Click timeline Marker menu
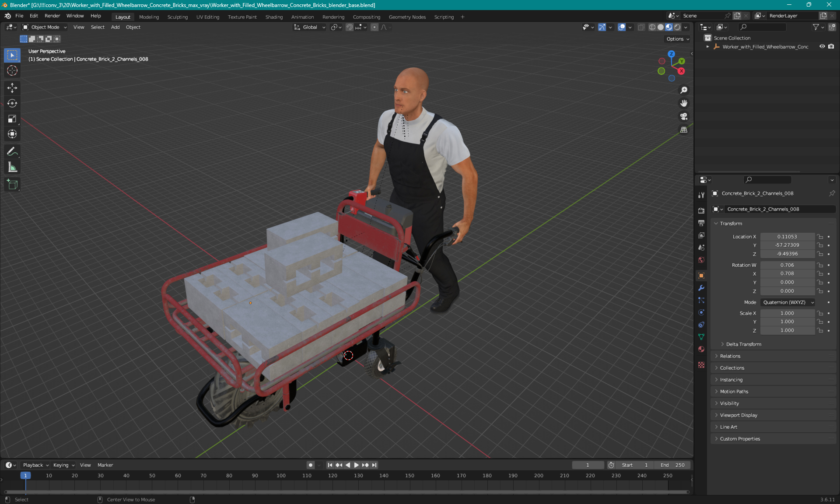 point(105,465)
